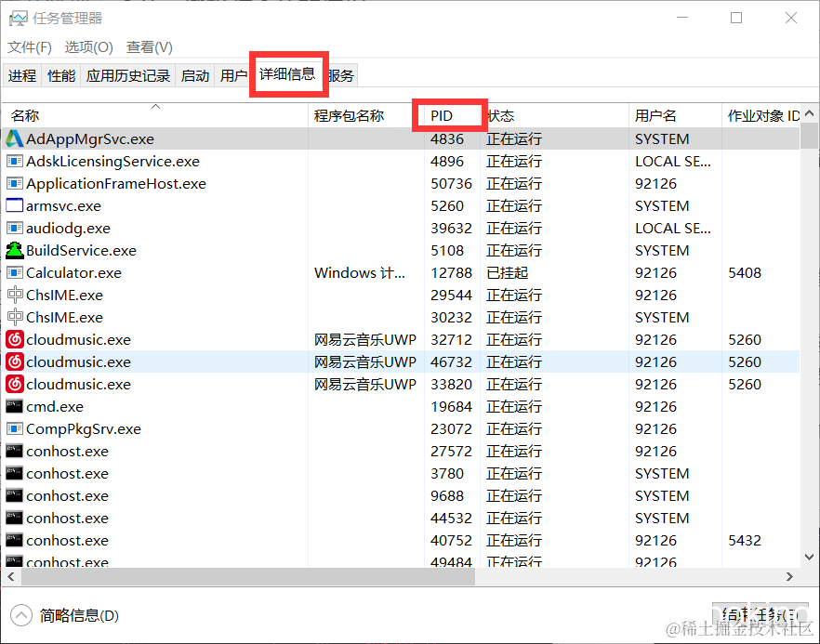
Task: Click cloudmusic.exe icon with PID 46732
Action: coord(15,361)
